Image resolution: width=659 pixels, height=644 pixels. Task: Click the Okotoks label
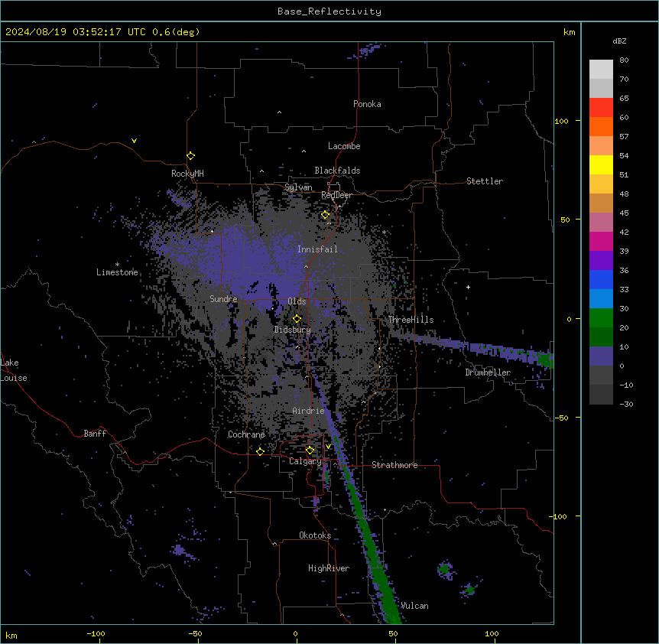coord(315,535)
